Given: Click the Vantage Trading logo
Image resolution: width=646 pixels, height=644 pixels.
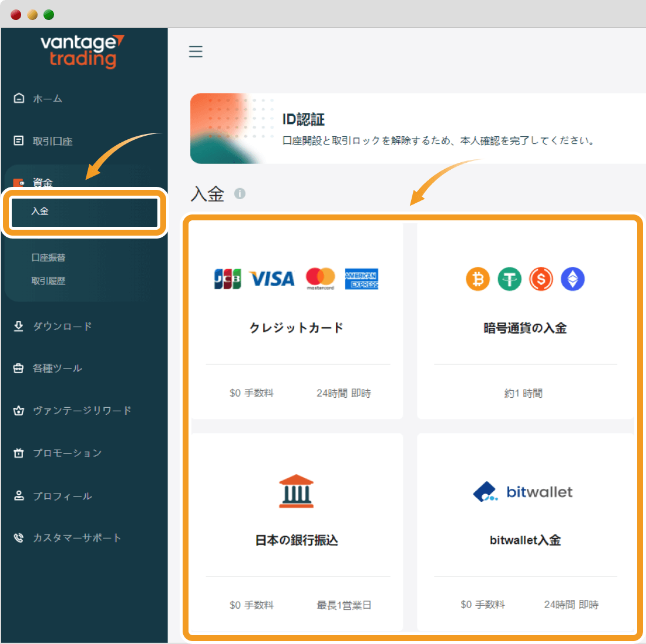Looking at the screenshot, I should [x=82, y=52].
